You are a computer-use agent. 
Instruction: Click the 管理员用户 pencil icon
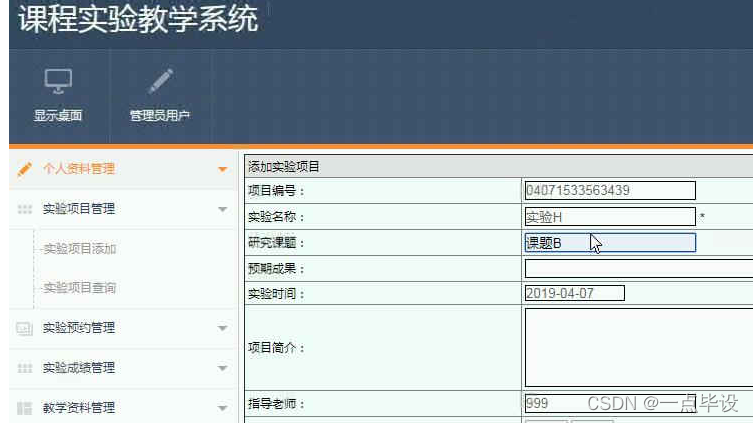click(160, 81)
